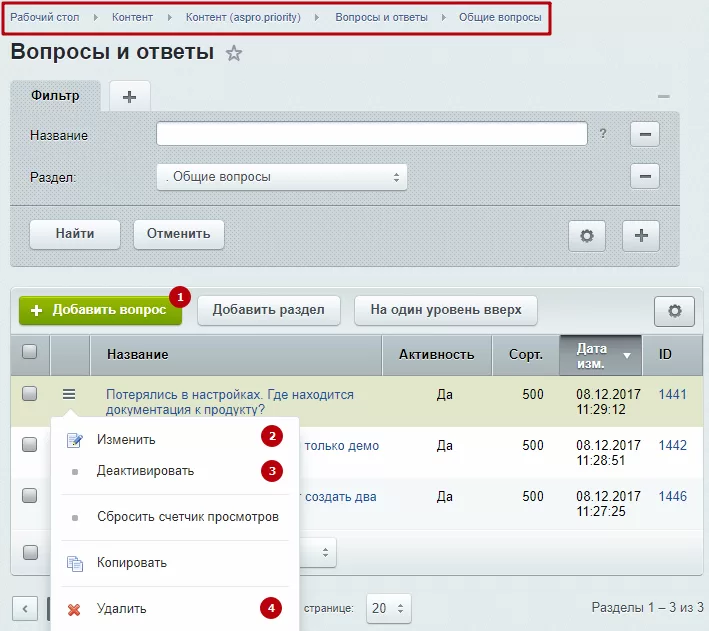Sort by Дата изм. column header
The height and width of the screenshot is (631, 709).
pos(600,356)
